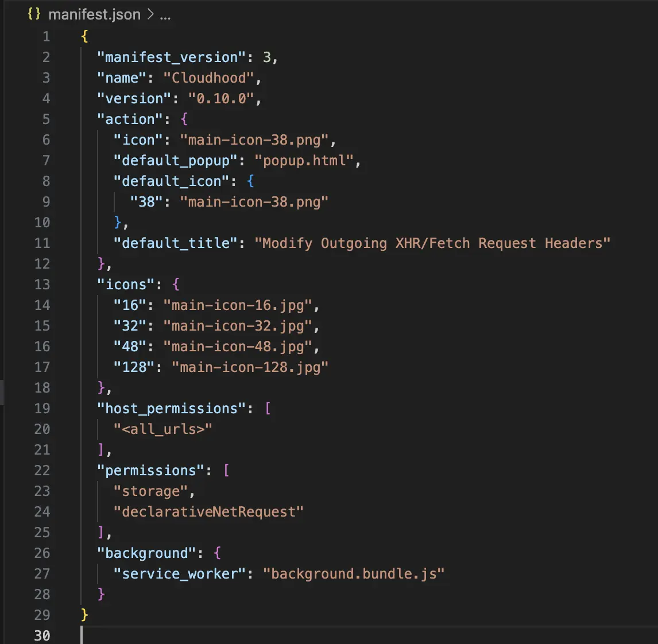Expand the breadcrumb ellipsis after manifest.json
This screenshot has width=658, height=644.
[x=165, y=15]
